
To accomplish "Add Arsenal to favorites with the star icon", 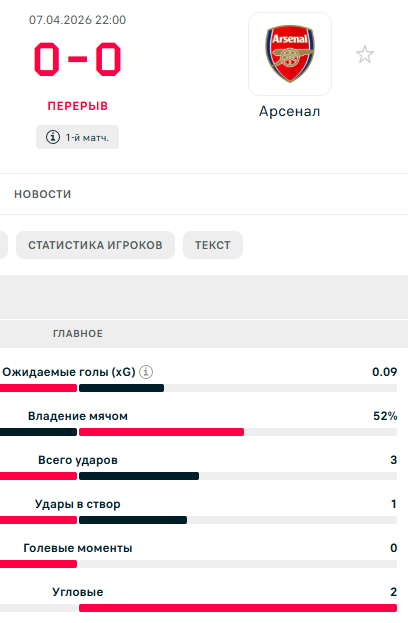I will click(365, 54).
